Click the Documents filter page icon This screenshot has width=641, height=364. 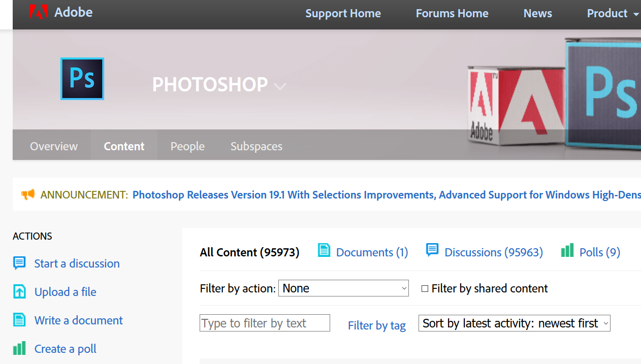click(324, 250)
